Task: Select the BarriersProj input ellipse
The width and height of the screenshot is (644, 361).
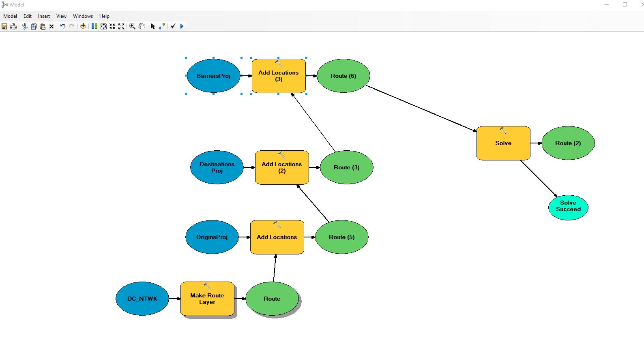Action: pos(213,76)
